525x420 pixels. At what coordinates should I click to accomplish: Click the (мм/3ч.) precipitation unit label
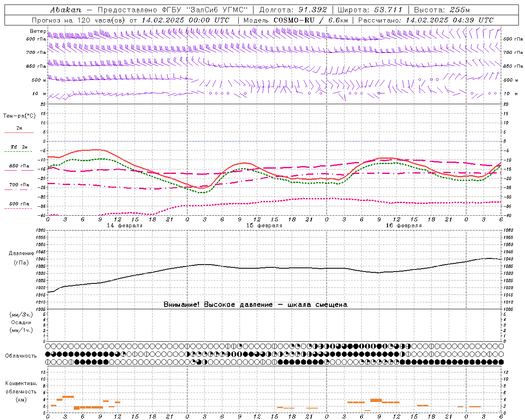click(21, 315)
